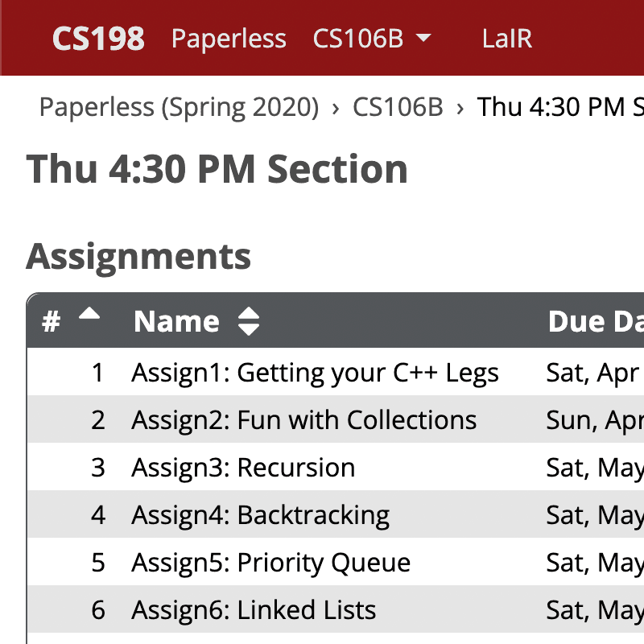Go to the CS106B breadcrumb link
This screenshot has width=644, height=644.
pos(398,107)
